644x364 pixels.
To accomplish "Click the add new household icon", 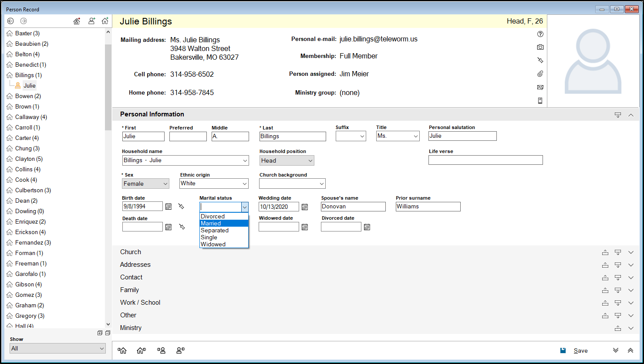I will pos(105,21).
